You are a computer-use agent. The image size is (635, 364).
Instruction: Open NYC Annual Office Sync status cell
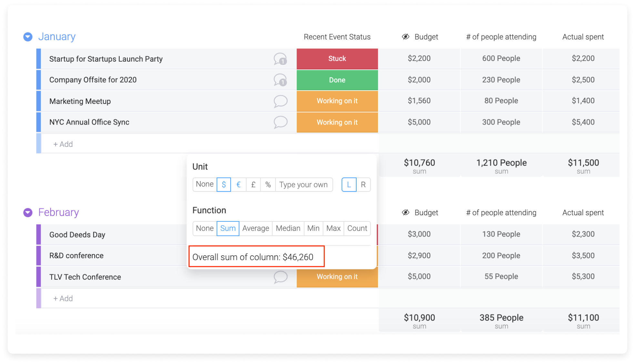[x=337, y=122]
